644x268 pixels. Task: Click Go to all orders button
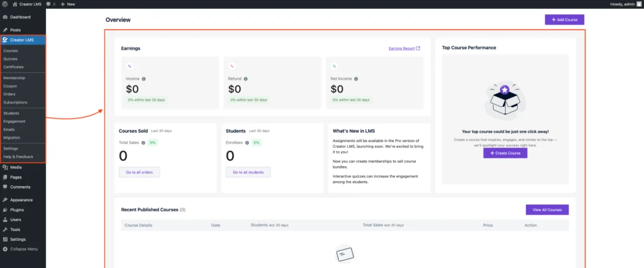pos(139,172)
